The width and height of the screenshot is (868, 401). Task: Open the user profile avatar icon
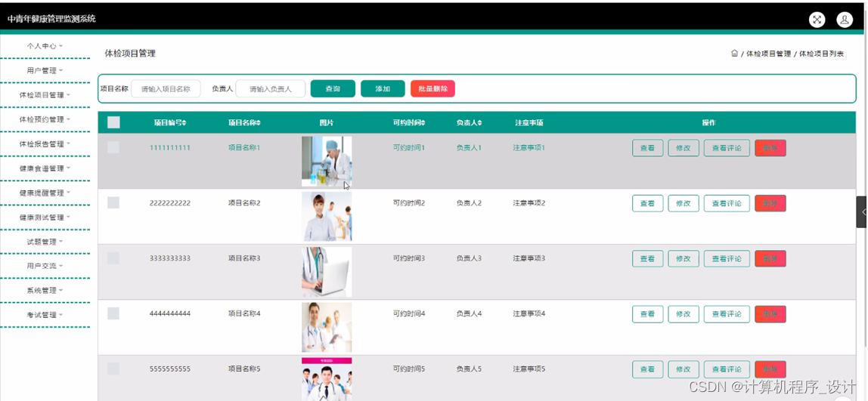click(x=845, y=20)
